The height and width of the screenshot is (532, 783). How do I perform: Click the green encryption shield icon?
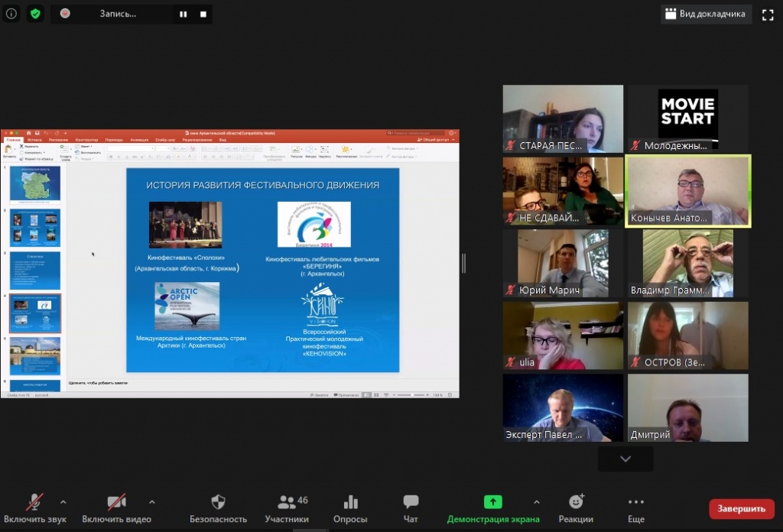coord(35,14)
